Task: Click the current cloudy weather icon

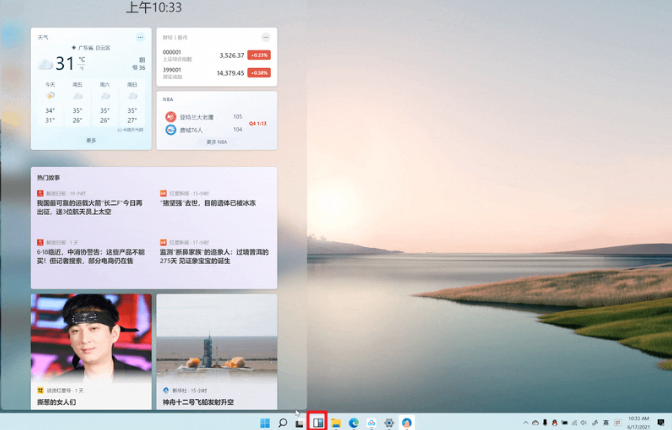Action: coord(45,64)
